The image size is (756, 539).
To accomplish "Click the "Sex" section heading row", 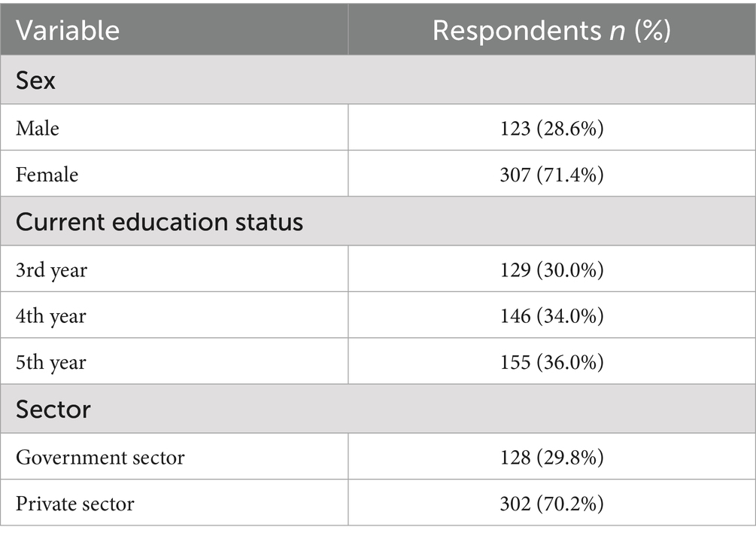I will point(36,80).
